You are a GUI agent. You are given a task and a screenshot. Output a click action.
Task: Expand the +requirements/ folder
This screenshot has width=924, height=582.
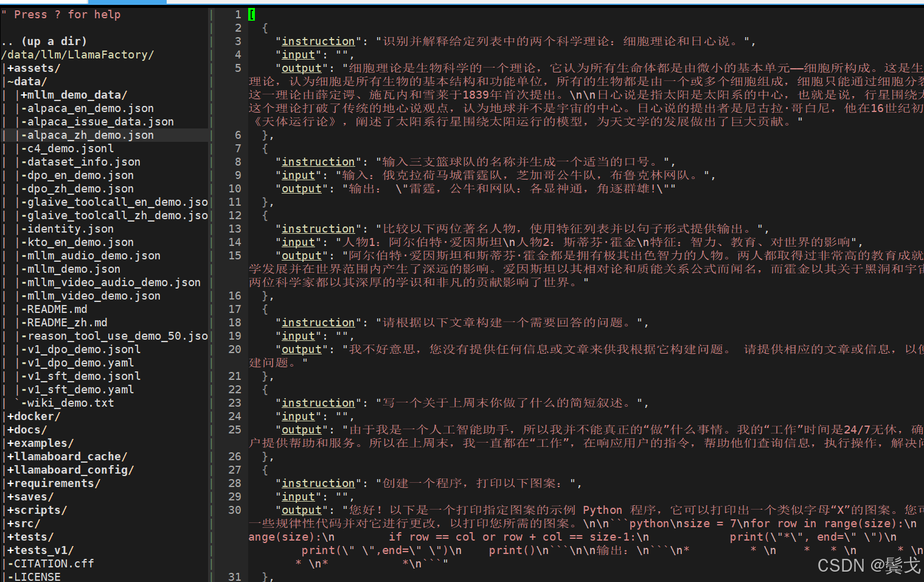[x=54, y=483]
